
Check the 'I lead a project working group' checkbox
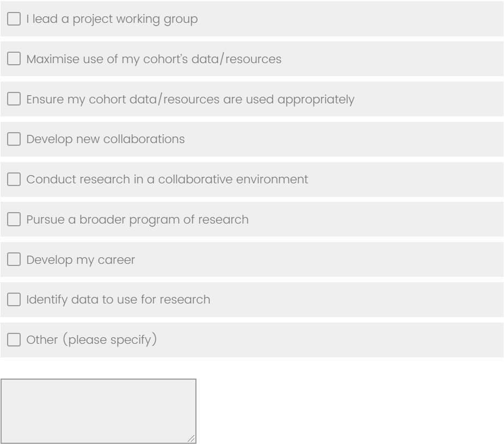click(14, 19)
